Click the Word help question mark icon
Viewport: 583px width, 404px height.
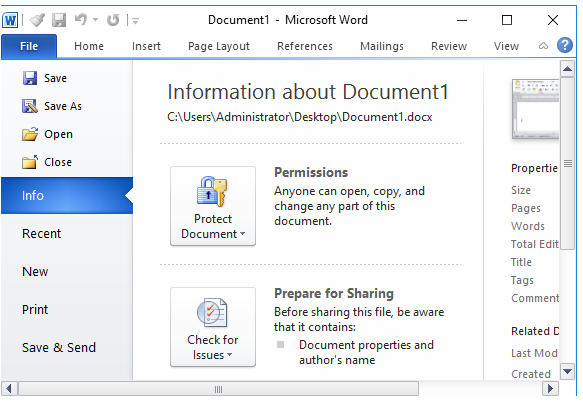[564, 45]
